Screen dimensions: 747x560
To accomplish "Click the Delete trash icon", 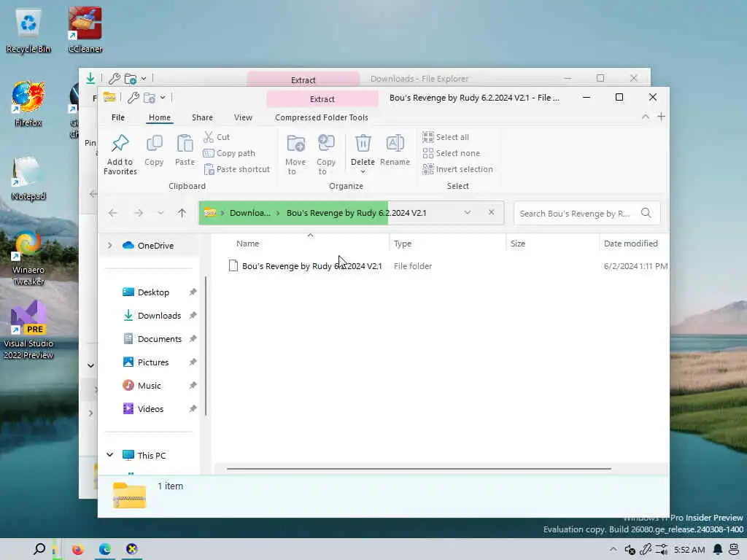I will click(363, 144).
